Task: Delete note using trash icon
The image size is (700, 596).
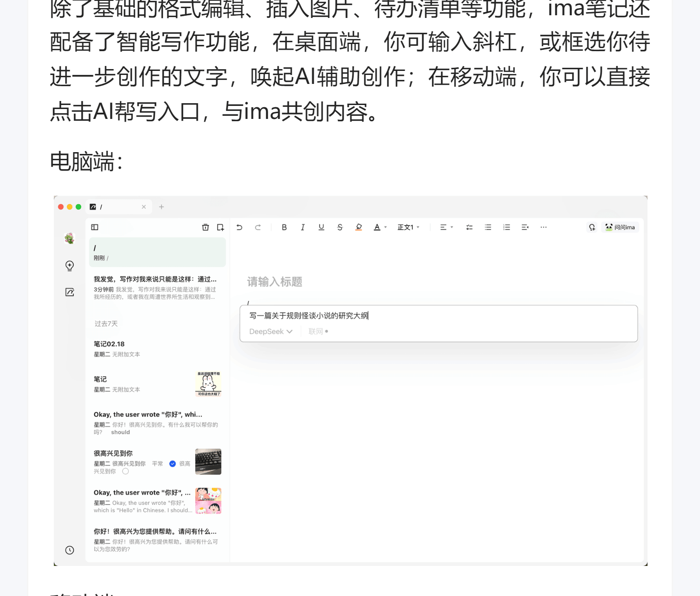Action: click(x=206, y=228)
